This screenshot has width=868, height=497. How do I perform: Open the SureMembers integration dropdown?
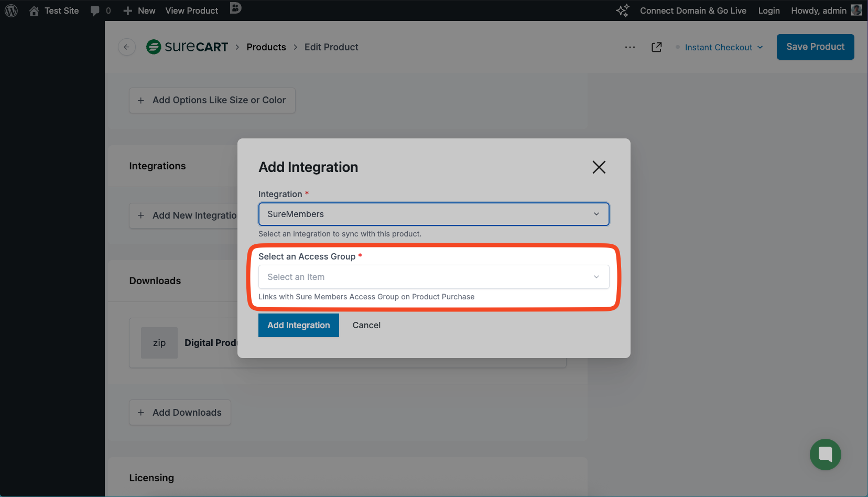(434, 214)
